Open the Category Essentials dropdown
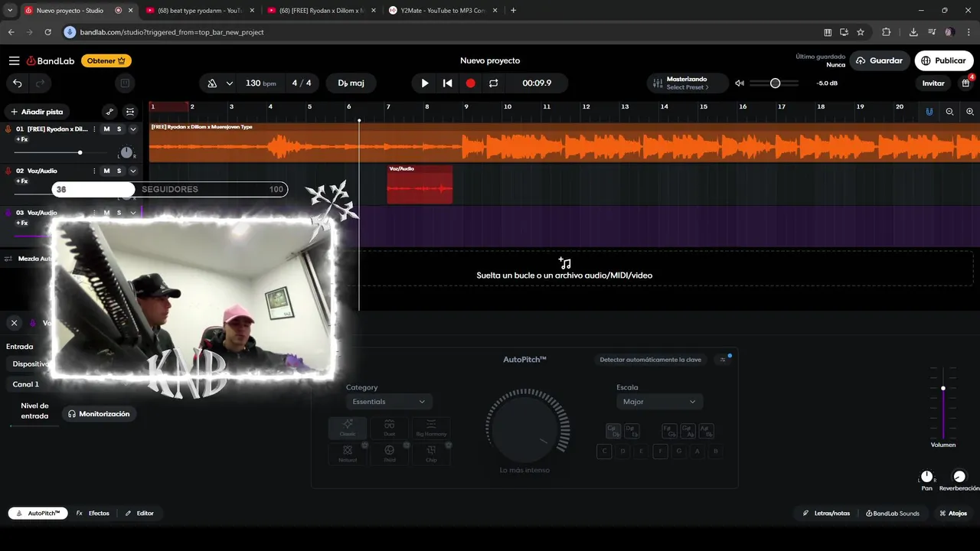This screenshot has width=980, height=551. [x=389, y=402]
